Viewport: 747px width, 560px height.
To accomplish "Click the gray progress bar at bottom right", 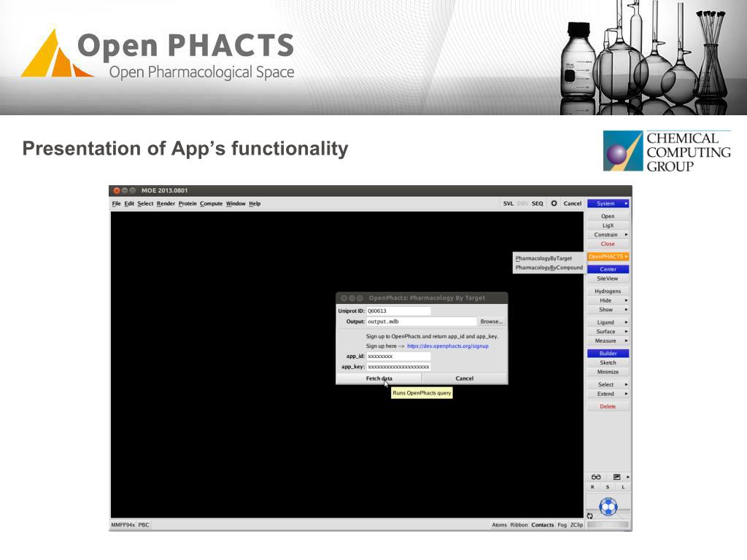I will [608, 525].
